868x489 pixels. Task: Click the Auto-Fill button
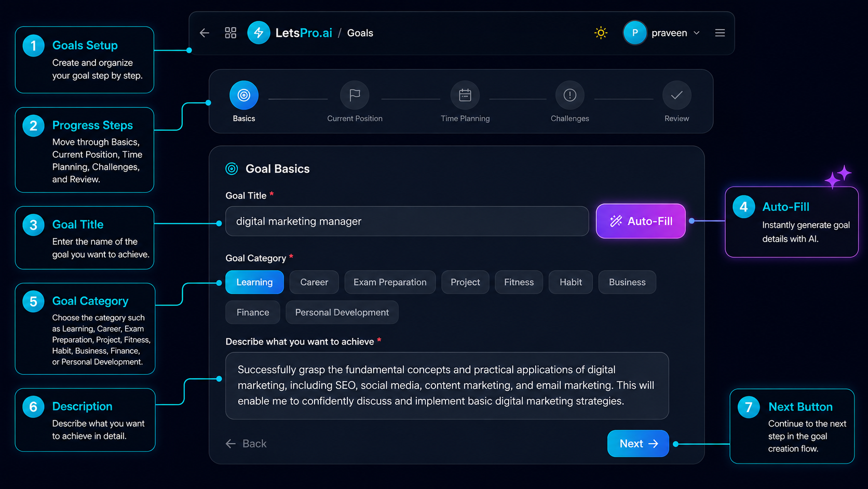pyautogui.click(x=641, y=221)
